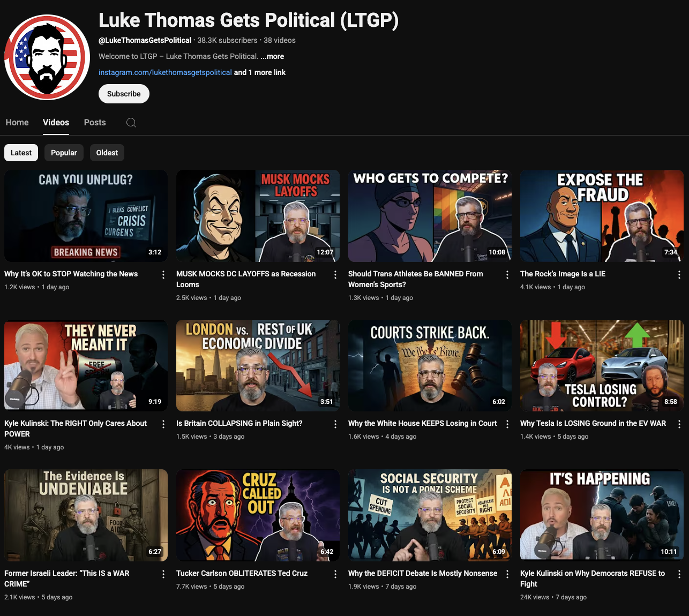Click the 'Luke Thomas Gets Political (LTGP)' channel name

coord(249,20)
